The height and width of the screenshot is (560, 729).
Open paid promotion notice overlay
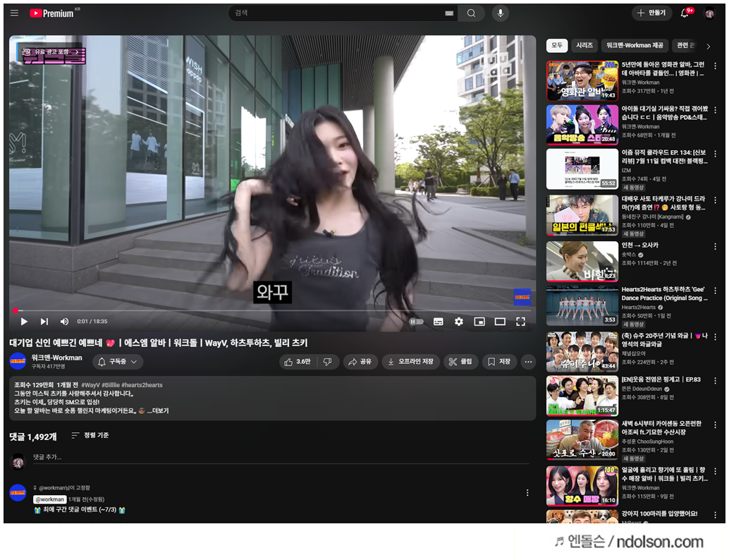click(x=53, y=52)
